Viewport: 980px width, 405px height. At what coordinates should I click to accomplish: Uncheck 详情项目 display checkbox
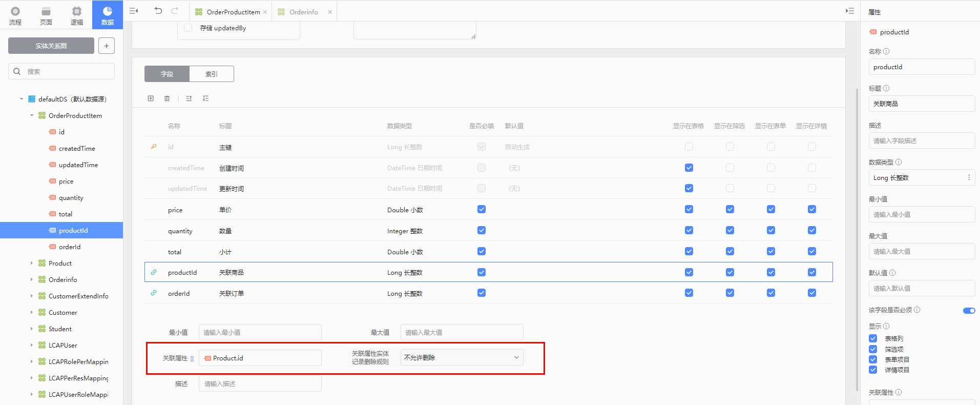click(x=873, y=370)
